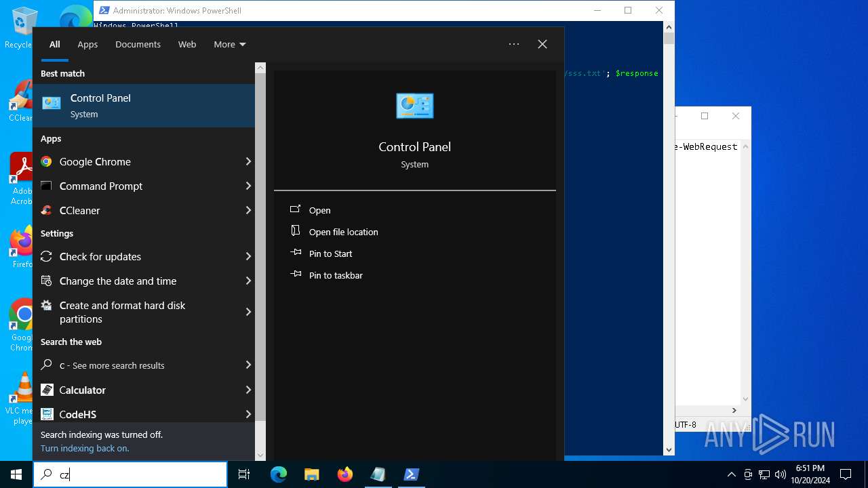The height and width of the screenshot is (488, 868).
Task: Open Control Panel best match result
Action: (x=144, y=106)
